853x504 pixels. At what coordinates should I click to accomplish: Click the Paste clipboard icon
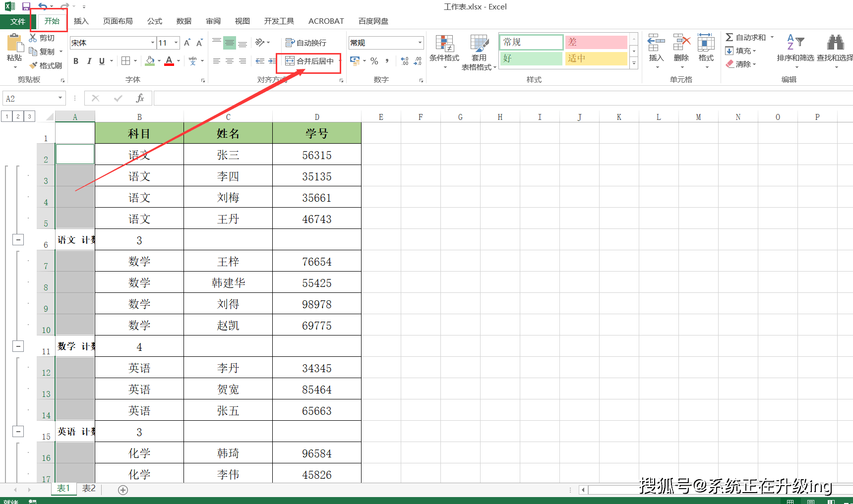pyautogui.click(x=15, y=44)
